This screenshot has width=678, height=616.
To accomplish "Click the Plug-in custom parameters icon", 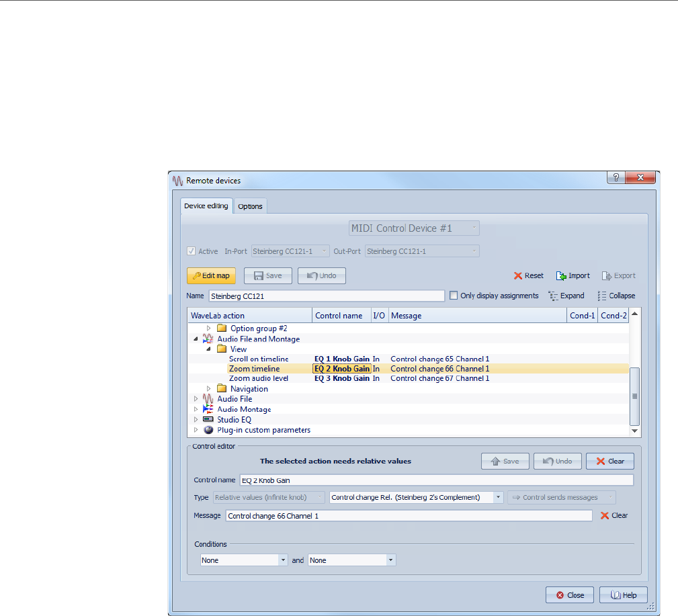I will pos(208,430).
